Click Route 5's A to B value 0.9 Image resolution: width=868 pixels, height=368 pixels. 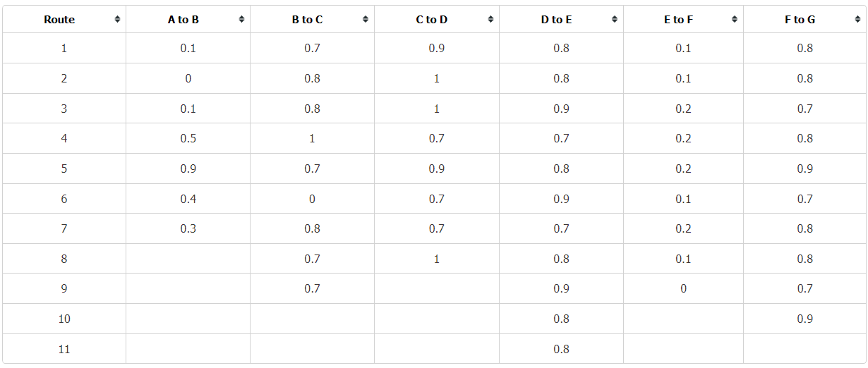click(x=188, y=168)
